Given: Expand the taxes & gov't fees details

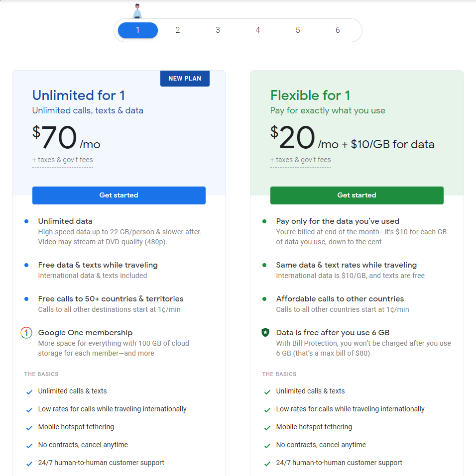Looking at the screenshot, I should tap(62, 160).
